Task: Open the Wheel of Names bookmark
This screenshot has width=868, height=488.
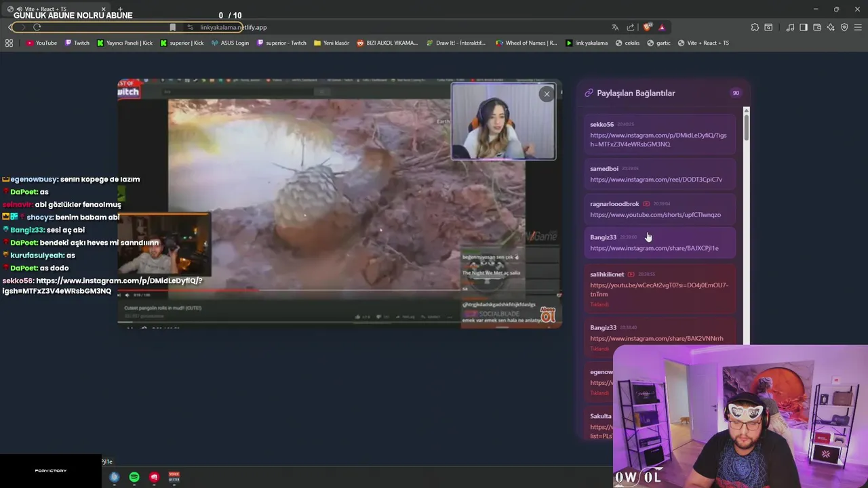Action: pyautogui.click(x=526, y=43)
